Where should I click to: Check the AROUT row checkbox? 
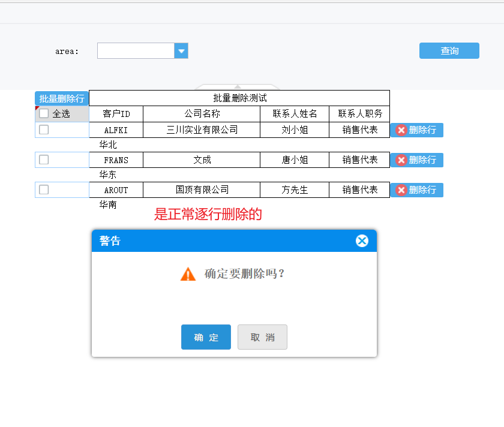coord(44,190)
